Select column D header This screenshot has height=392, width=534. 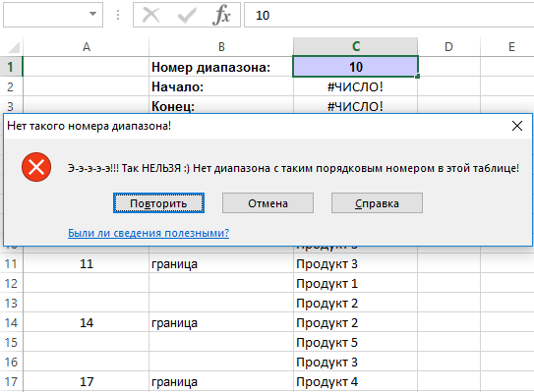(x=448, y=46)
